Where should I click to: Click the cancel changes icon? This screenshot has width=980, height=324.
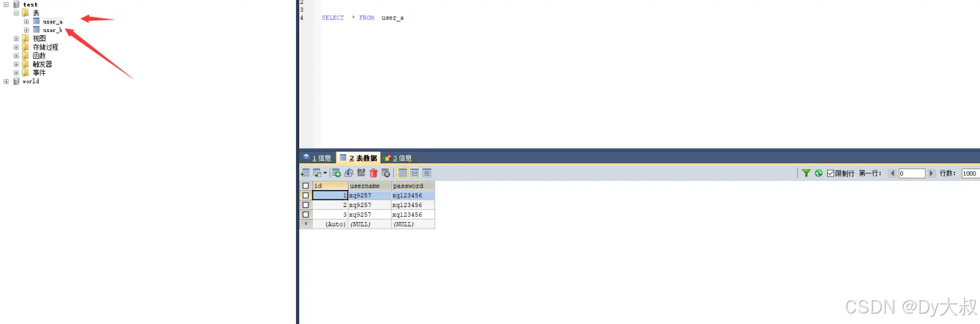385,173
